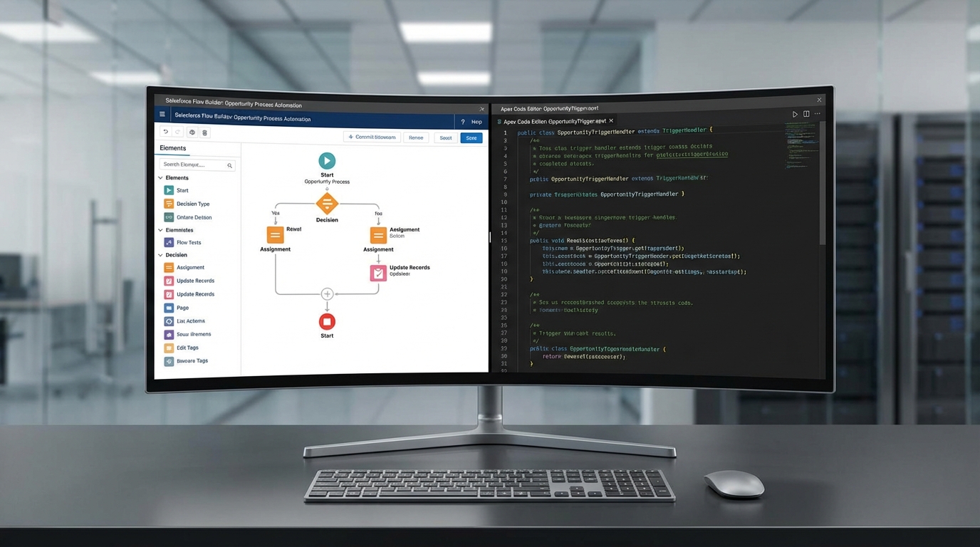Open the more actions menu in the code editor
The image size is (980, 547).
coord(818,113)
